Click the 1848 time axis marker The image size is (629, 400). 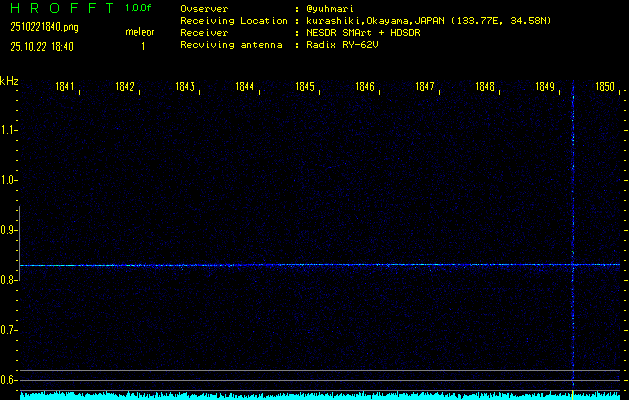click(485, 88)
